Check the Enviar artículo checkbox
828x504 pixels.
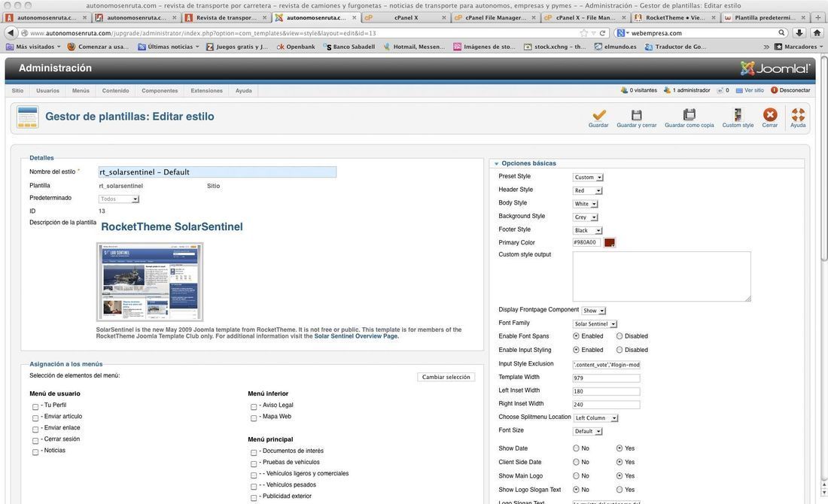click(35, 418)
